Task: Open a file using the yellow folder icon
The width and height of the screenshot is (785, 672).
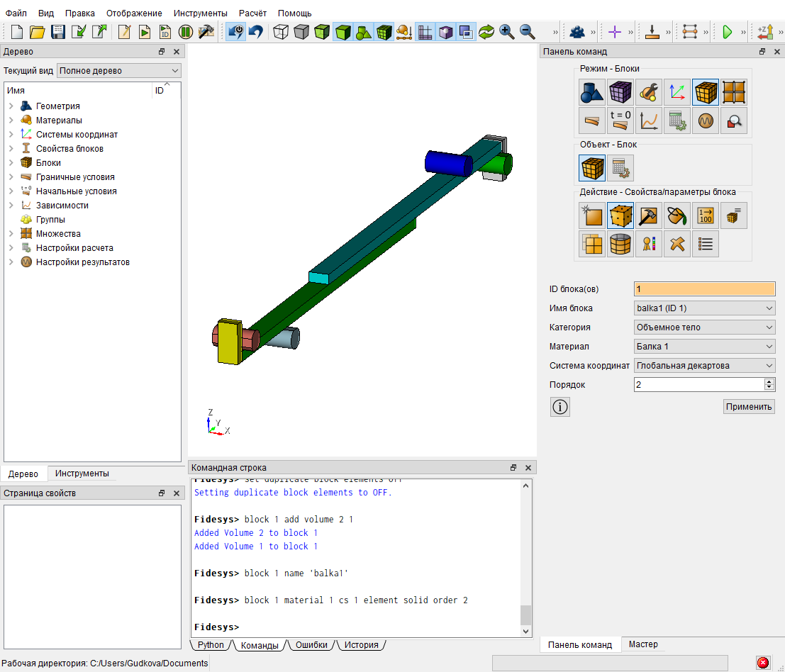Action: pos(37,32)
